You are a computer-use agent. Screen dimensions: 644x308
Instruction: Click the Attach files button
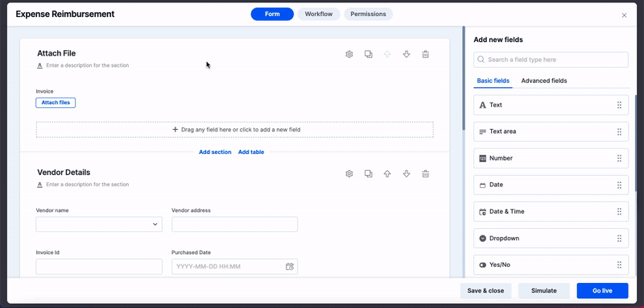point(56,102)
